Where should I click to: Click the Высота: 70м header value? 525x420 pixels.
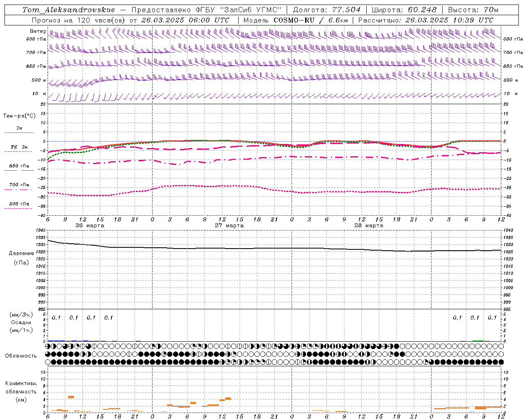473,10
